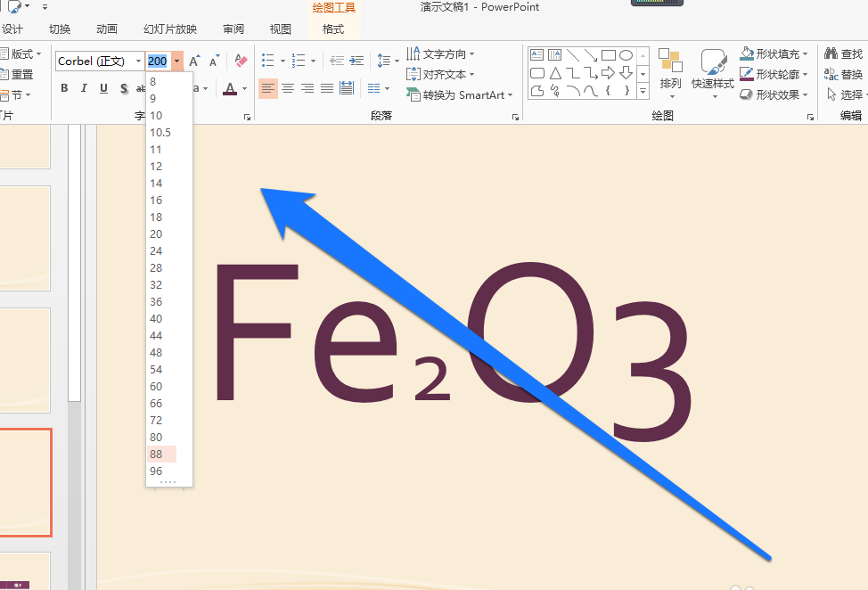This screenshot has height=590, width=868.
Task: Select the right block arrow shape
Action: click(609, 72)
